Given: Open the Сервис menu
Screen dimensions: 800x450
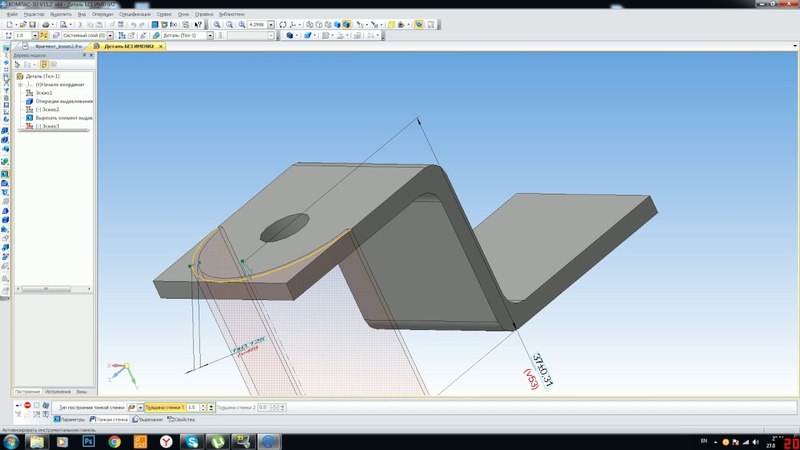Looking at the screenshot, I should click(x=164, y=15).
